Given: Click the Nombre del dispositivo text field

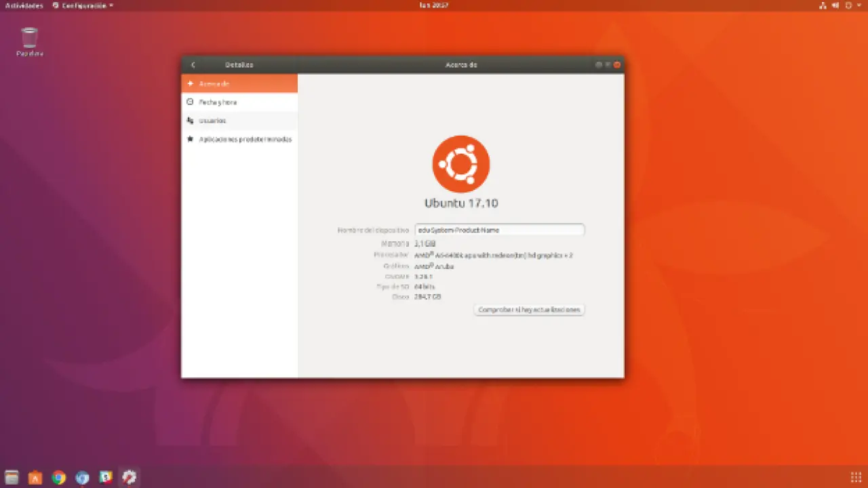Looking at the screenshot, I should tap(499, 230).
